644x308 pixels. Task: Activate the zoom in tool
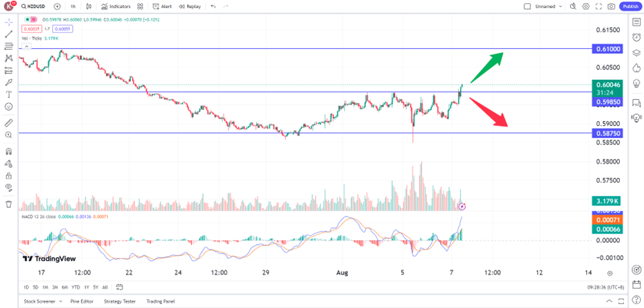(9, 135)
